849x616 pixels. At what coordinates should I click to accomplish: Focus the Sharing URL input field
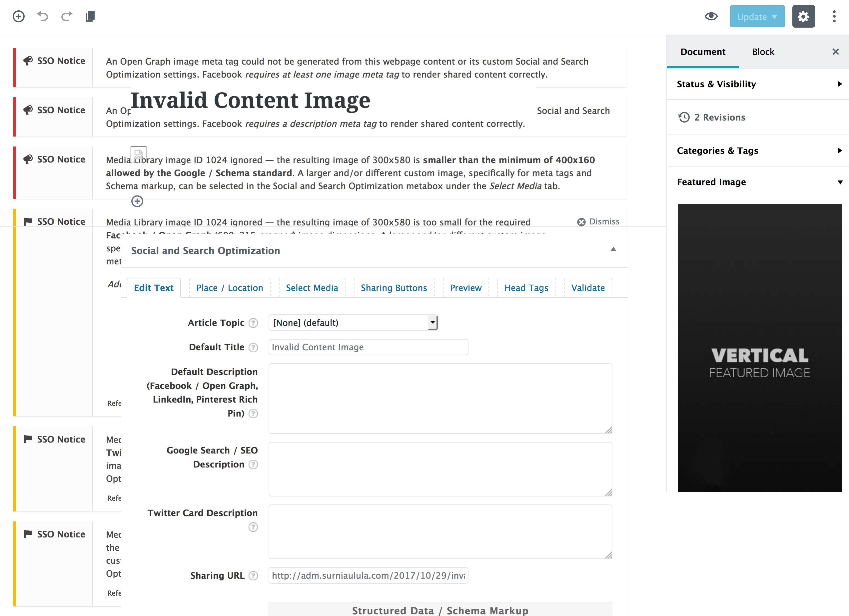[x=368, y=575]
